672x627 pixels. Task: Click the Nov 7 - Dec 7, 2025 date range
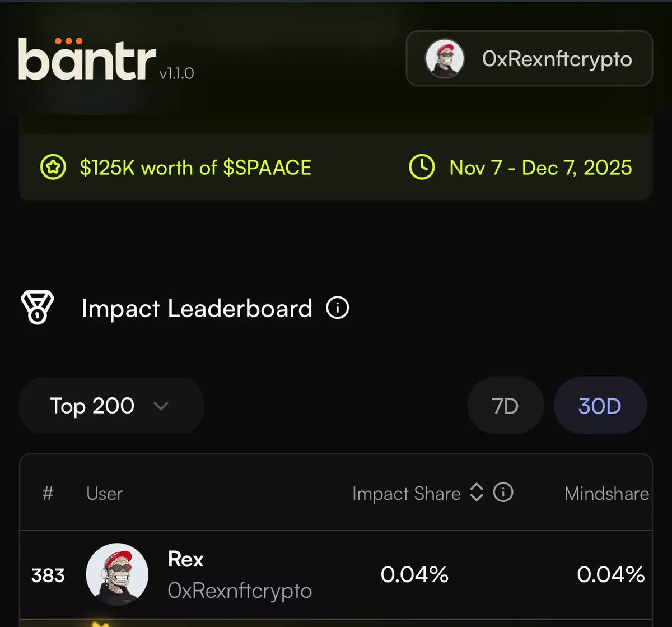point(540,168)
